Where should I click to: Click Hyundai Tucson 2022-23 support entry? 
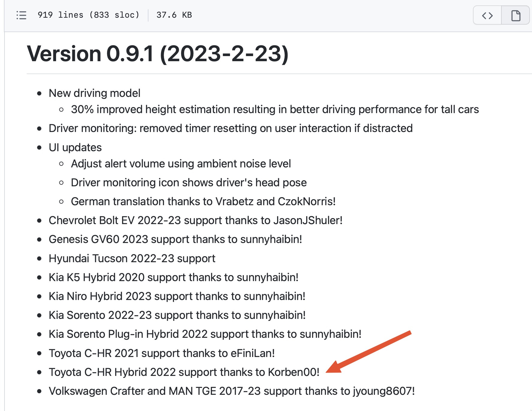(132, 259)
